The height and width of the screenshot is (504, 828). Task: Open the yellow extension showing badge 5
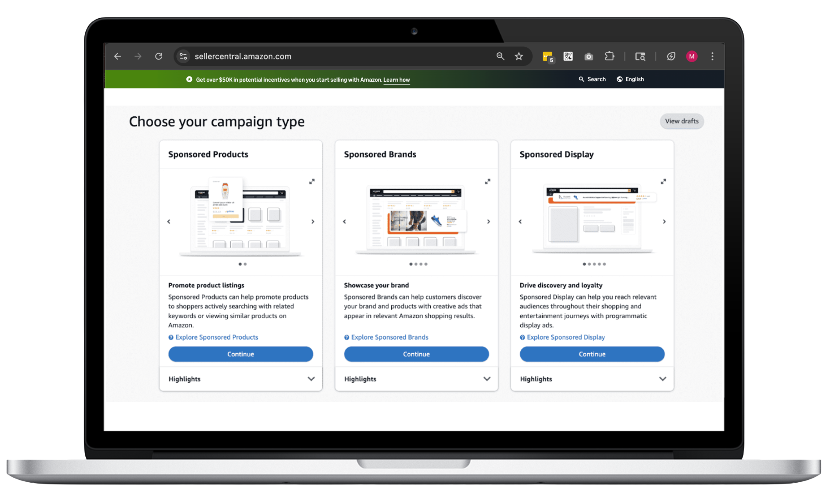tap(547, 56)
